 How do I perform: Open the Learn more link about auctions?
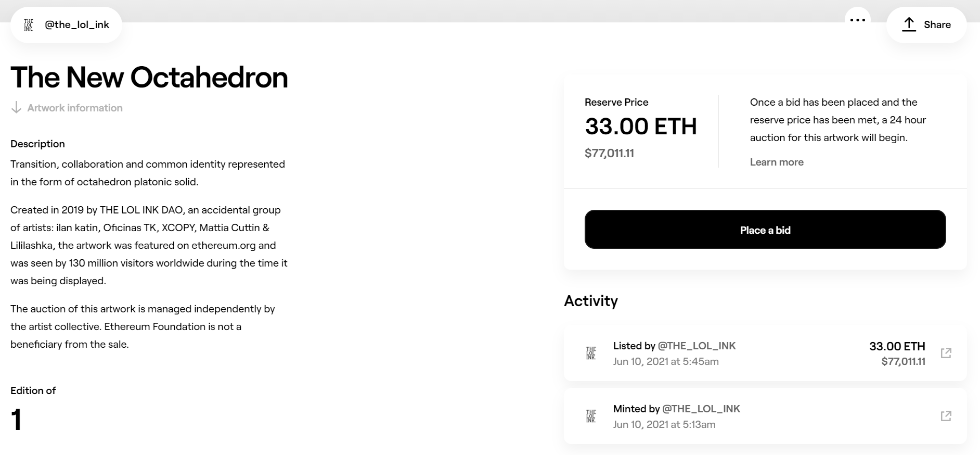(776, 162)
